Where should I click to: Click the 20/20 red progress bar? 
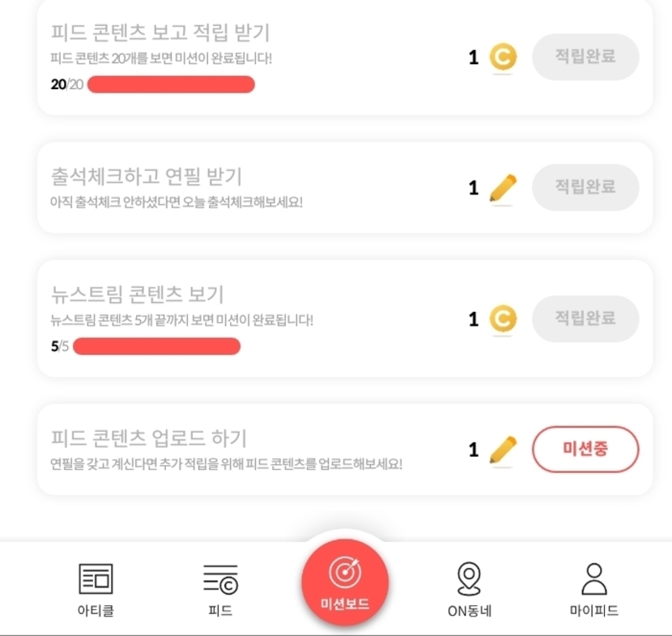[x=171, y=84]
